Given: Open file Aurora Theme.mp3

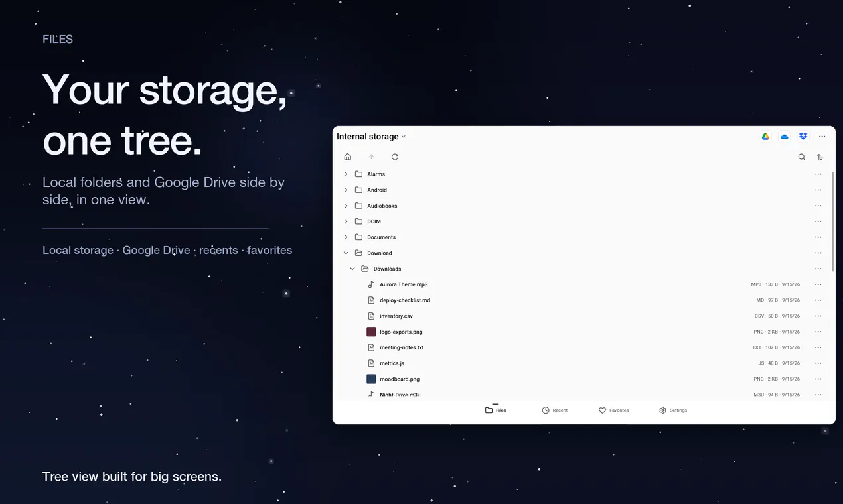Looking at the screenshot, I should tap(404, 284).
